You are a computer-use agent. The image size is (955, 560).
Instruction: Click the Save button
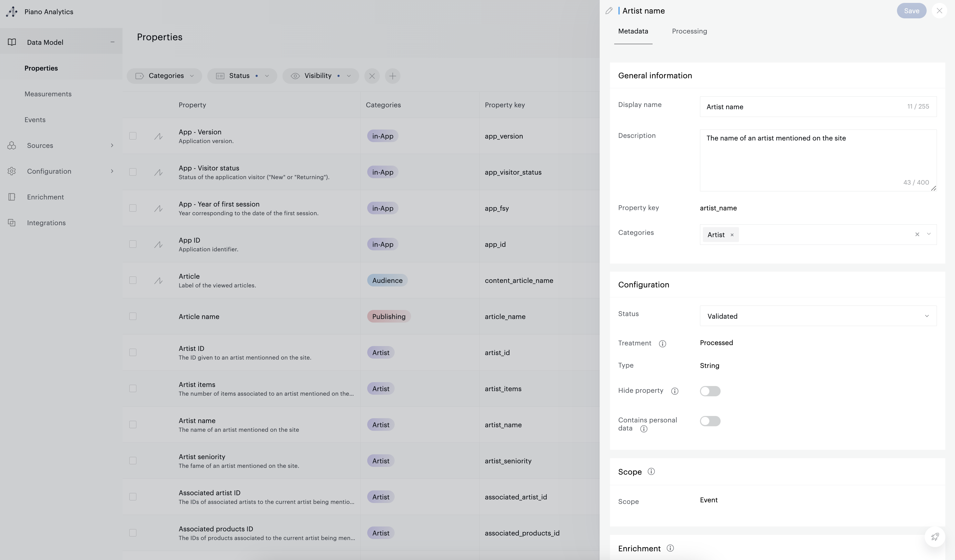tap(911, 11)
